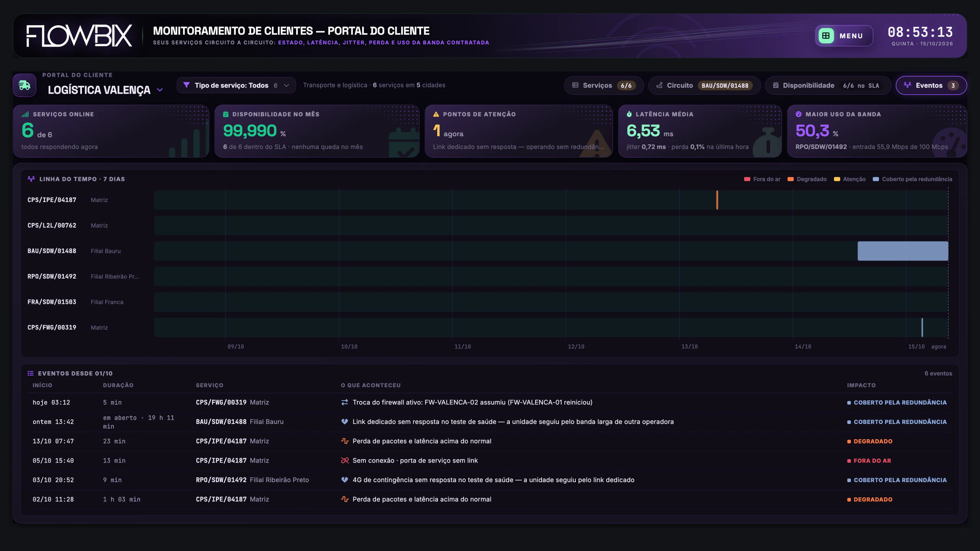Click the Degradado legend swatch
This screenshot has width=980, height=551.
(x=791, y=179)
